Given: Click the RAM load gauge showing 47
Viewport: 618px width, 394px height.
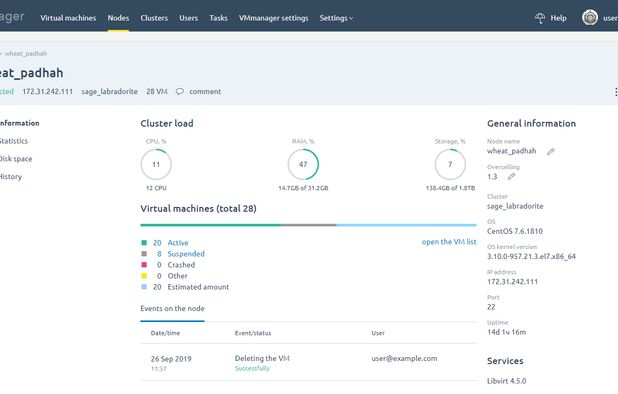Looking at the screenshot, I should coord(303,164).
